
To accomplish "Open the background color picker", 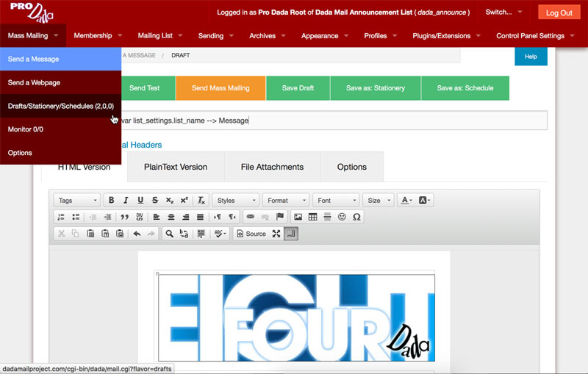I will pyautogui.click(x=424, y=201).
